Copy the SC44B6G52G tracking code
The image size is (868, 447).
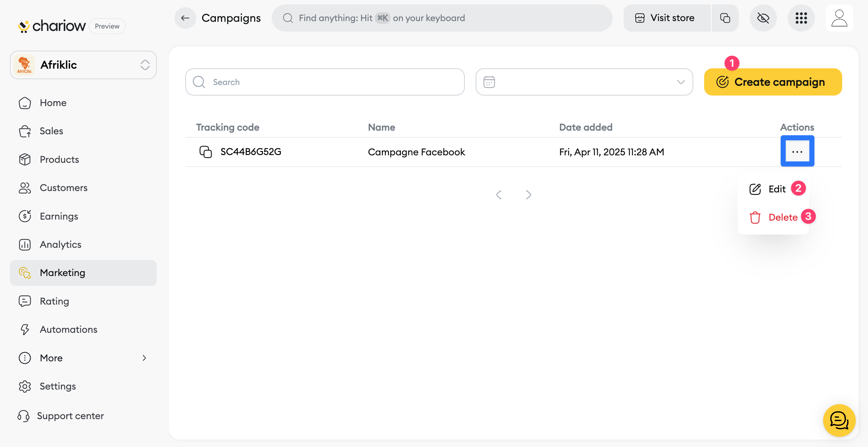click(x=205, y=152)
